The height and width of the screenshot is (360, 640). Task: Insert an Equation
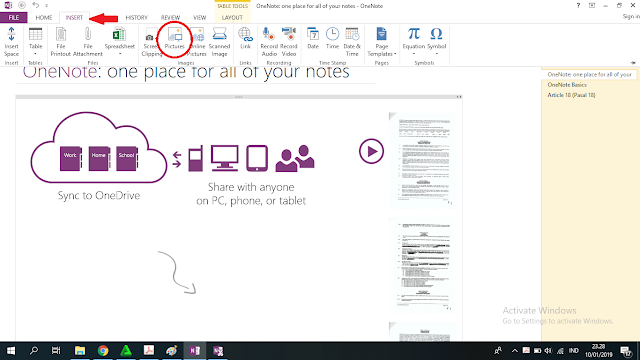[x=413, y=42]
